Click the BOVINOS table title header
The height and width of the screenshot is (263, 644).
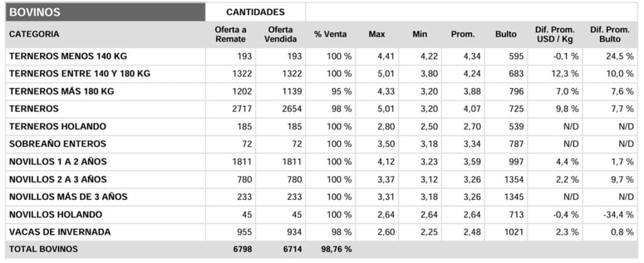pyautogui.click(x=35, y=12)
